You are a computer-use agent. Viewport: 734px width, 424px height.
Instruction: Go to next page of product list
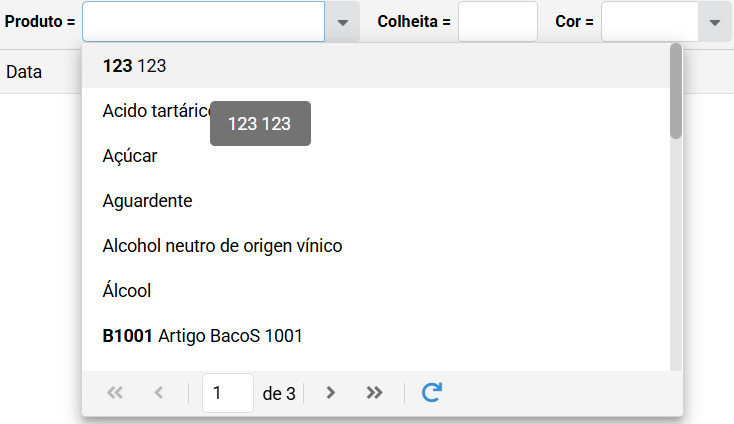click(330, 393)
